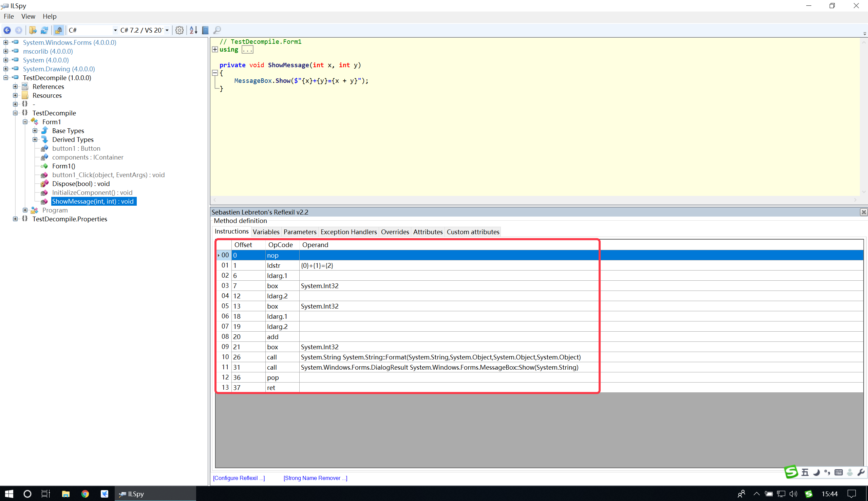Click the Operand column header
Image resolution: width=868 pixels, height=501 pixels.
pyautogui.click(x=581, y=245)
